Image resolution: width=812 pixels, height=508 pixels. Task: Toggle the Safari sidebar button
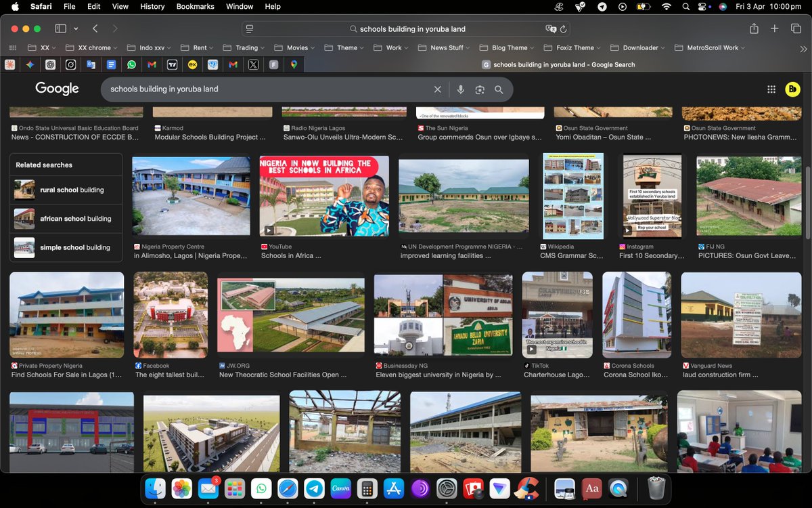[60, 28]
